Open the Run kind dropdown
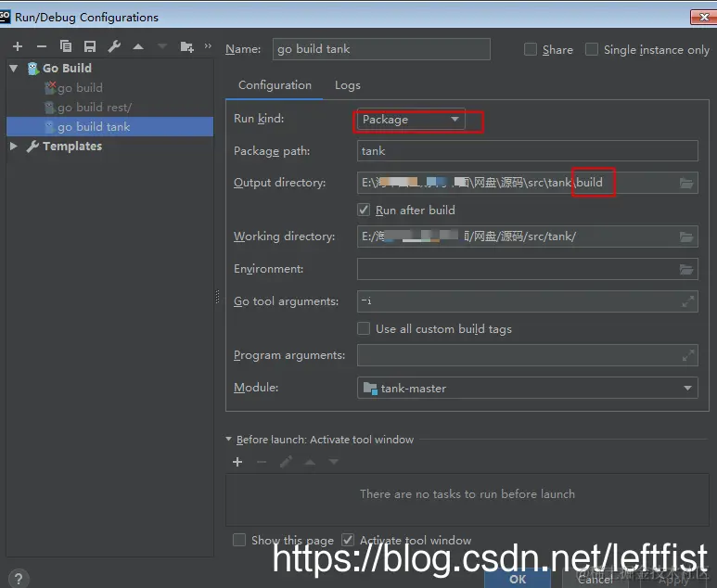This screenshot has height=588, width=717. (x=411, y=120)
